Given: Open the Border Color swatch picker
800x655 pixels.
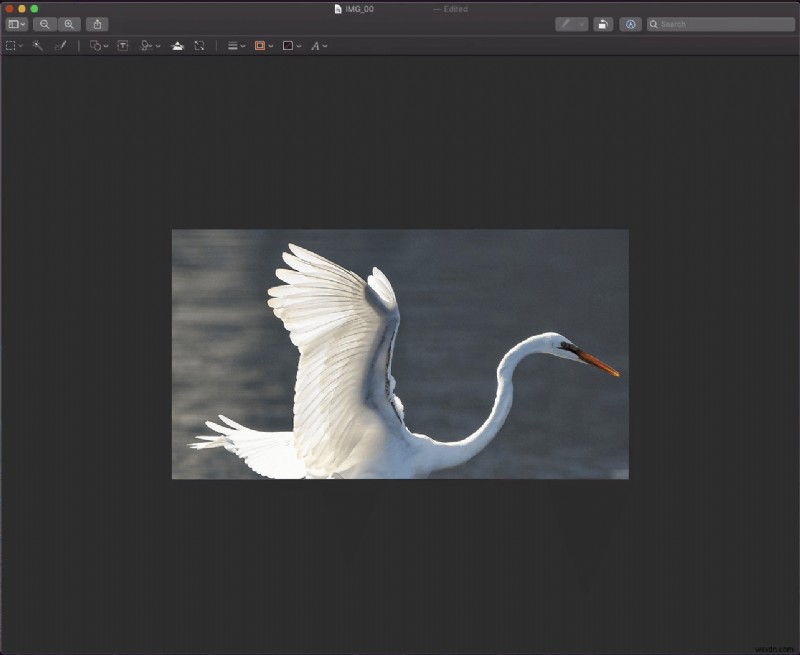Looking at the screenshot, I should click(260, 45).
